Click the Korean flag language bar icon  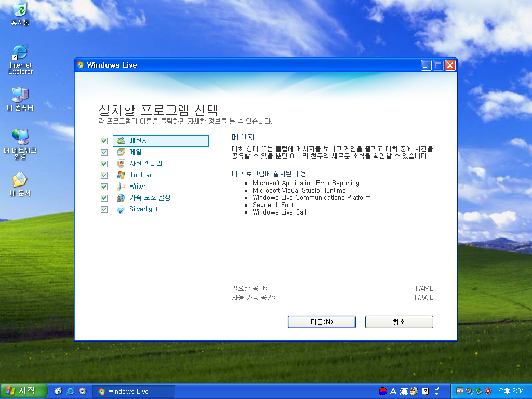tap(383, 391)
